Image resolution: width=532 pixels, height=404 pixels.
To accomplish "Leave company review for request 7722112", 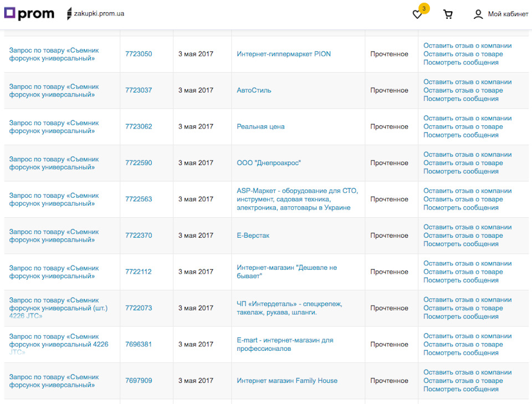I will [468, 263].
